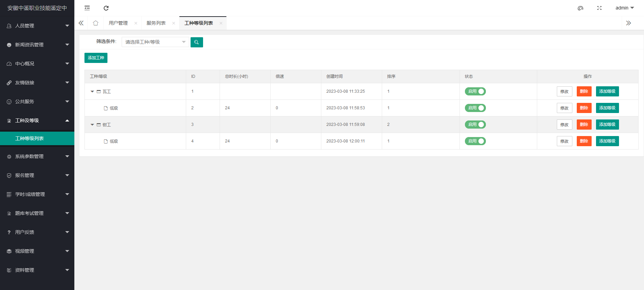The height and width of the screenshot is (290, 644).
Task: Select 工种等级列表 in the sidebar
Action: coord(37,138)
